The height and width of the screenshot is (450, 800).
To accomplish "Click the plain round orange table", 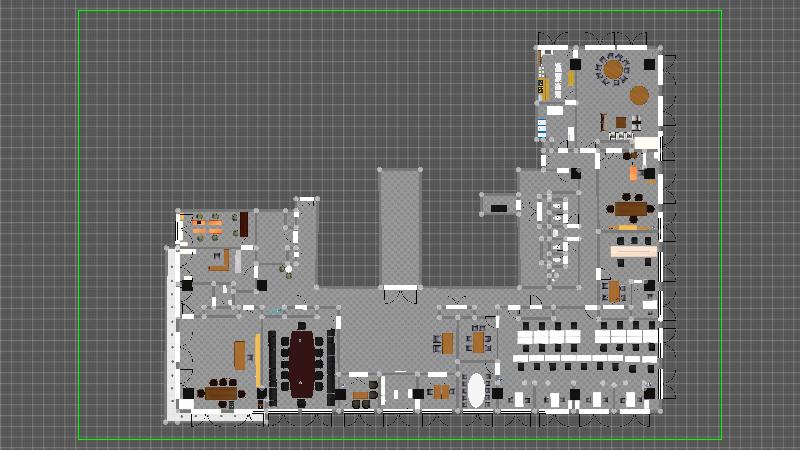I will click(x=639, y=95).
